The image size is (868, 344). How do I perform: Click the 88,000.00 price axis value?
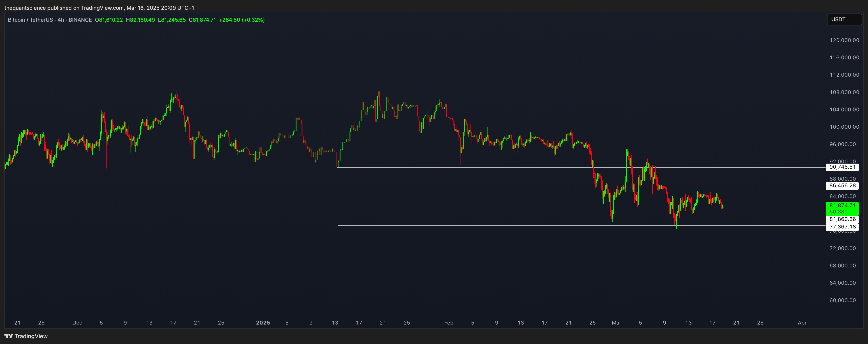842,179
